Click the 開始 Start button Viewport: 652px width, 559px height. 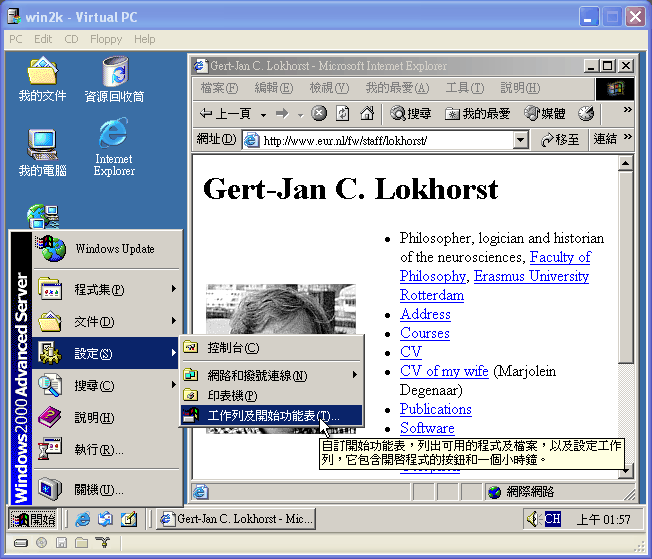[32, 519]
